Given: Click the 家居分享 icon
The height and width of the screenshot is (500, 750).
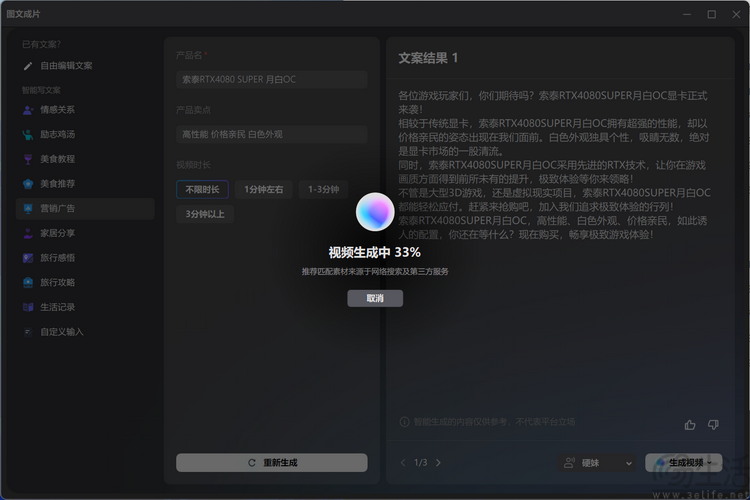Looking at the screenshot, I should point(28,233).
